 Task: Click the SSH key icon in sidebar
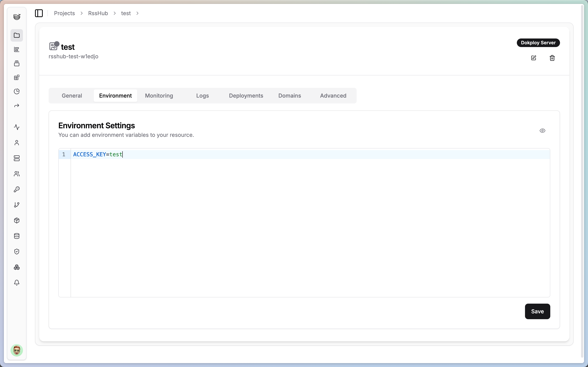coord(17,189)
